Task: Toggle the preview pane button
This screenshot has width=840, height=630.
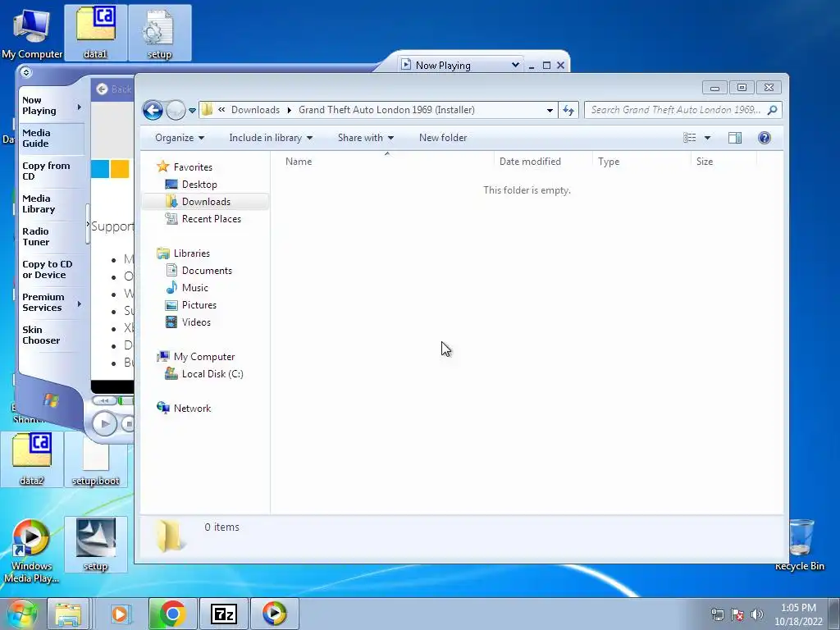Action: [x=735, y=138]
